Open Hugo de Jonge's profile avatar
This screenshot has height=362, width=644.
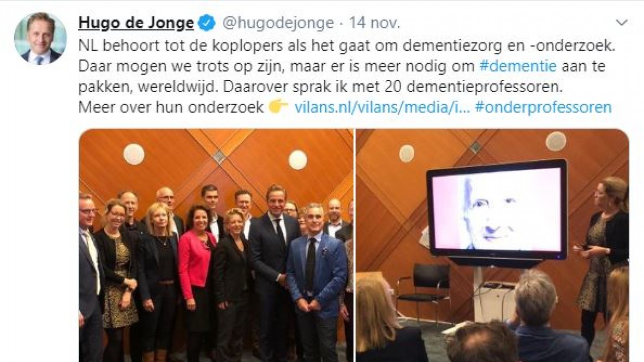click(x=40, y=38)
